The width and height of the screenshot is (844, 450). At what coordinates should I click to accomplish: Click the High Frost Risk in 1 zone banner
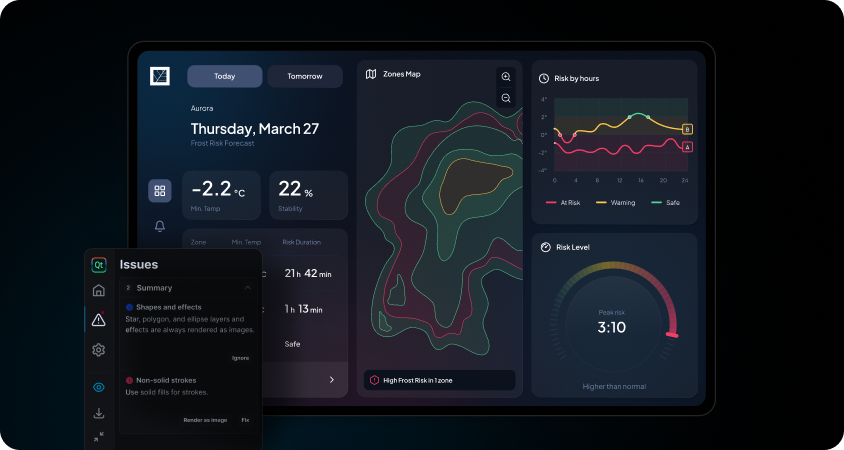439,380
